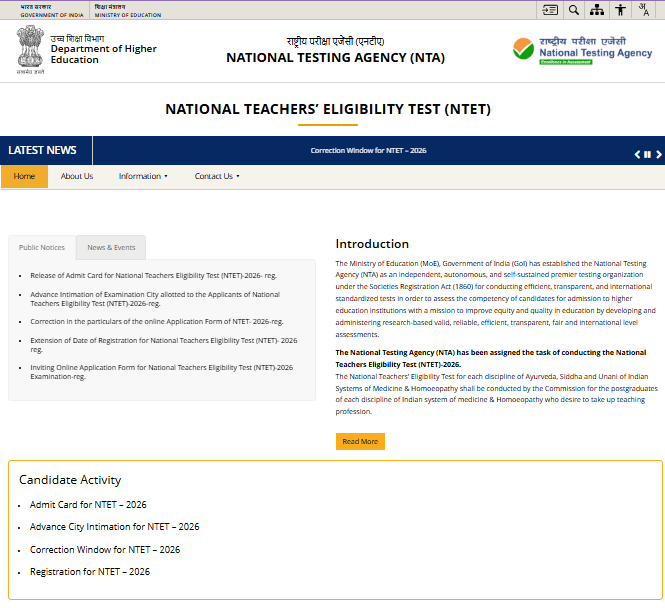
Task: Switch to the Public Notices tab
Action: (x=42, y=247)
